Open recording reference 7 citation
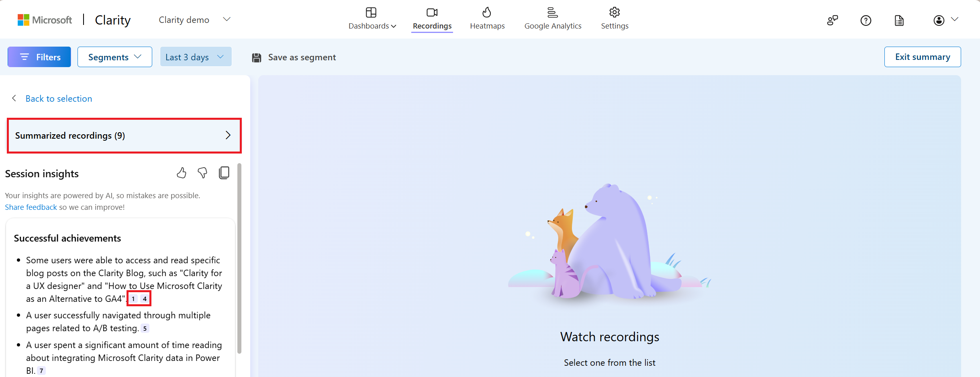Screen dimensions: 980x377 (x=41, y=371)
